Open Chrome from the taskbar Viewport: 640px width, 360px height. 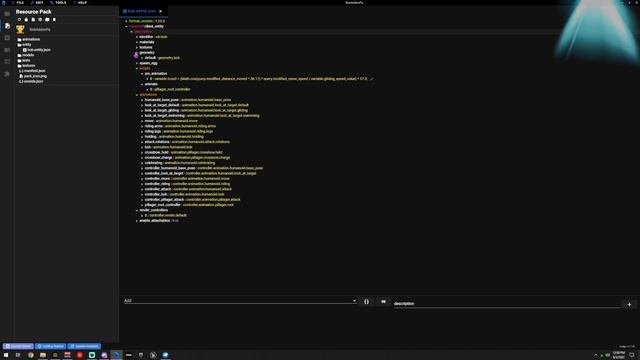[x=31, y=355]
